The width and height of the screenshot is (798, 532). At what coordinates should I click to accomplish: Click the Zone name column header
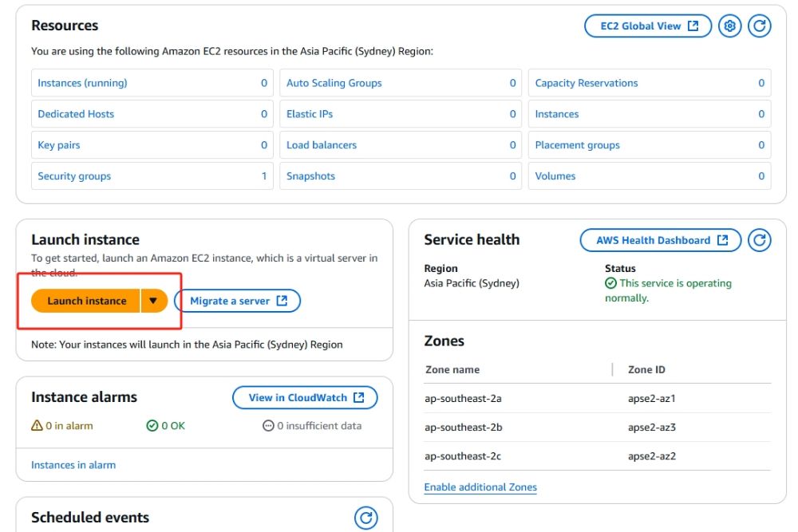pyautogui.click(x=452, y=369)
